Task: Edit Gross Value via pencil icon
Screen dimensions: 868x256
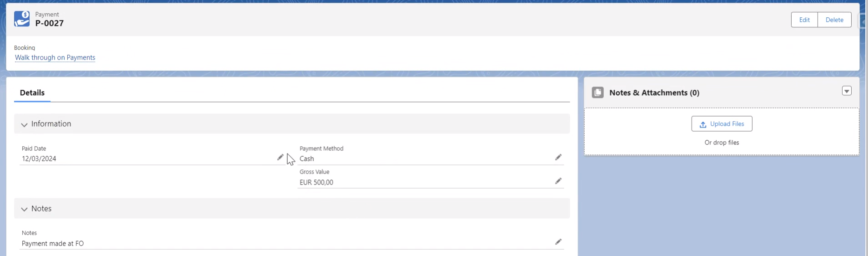Action: pos(558,181)
